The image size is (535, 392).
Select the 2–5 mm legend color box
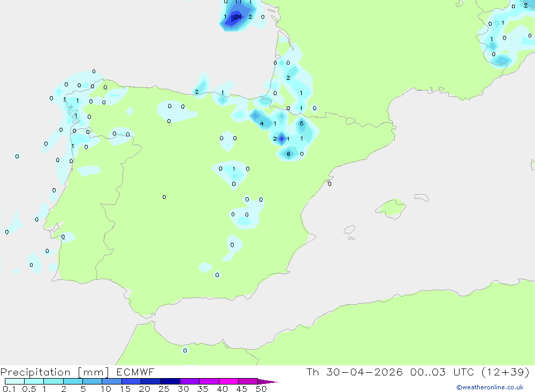click(73, 381)
